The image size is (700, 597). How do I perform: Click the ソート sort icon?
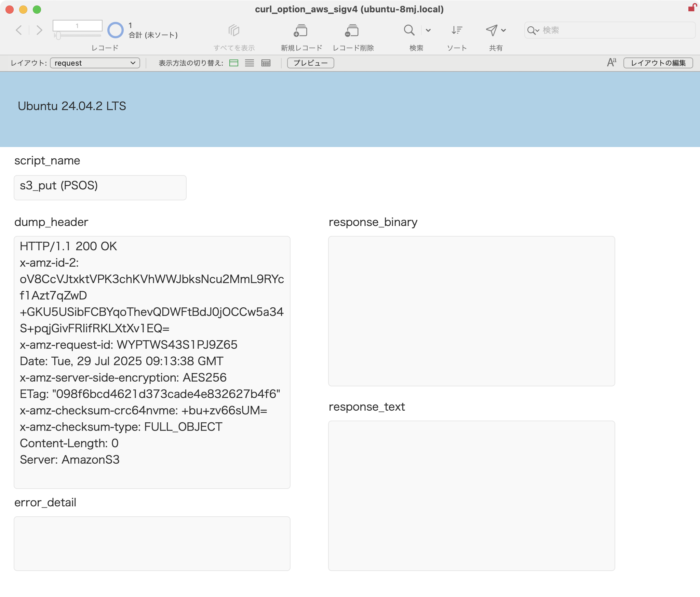(x=457, y=30)
